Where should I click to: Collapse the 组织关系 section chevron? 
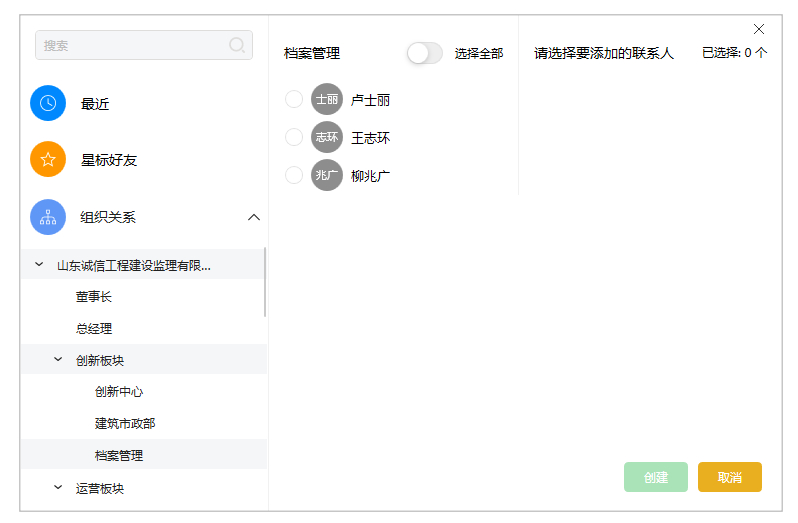tap(253, 217)
